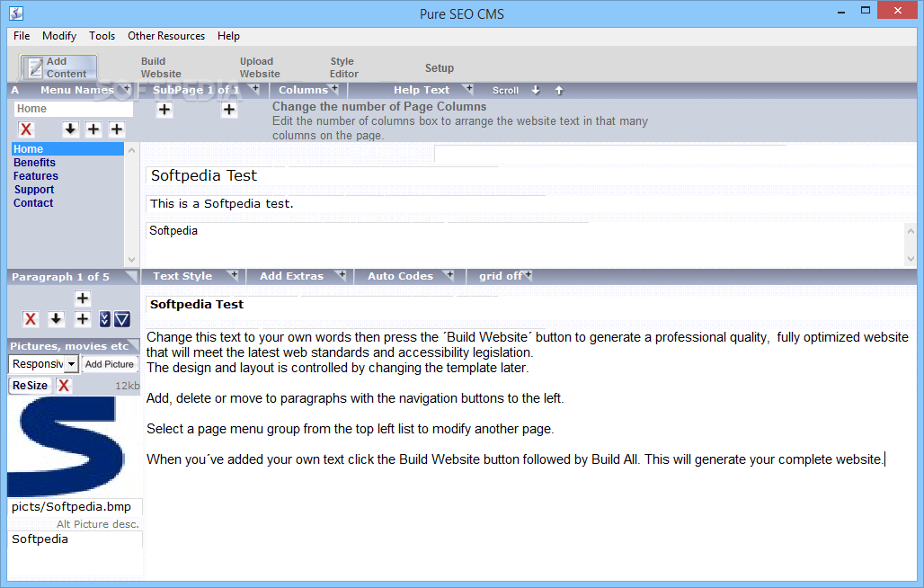
Task: Click the Alt Picture desc 'Softpedia' field
Action: (x=75, y=539)
